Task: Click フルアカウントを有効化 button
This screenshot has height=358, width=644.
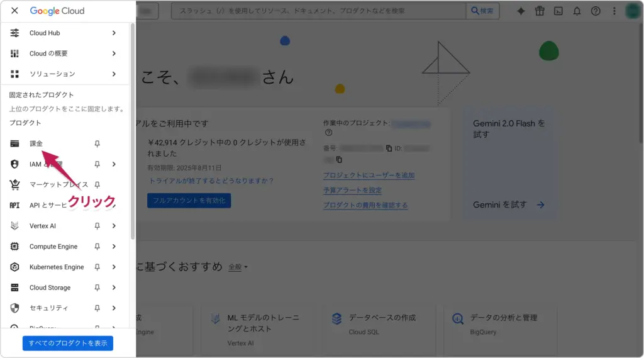Action: pyautogui.click(x=189, y=201)
